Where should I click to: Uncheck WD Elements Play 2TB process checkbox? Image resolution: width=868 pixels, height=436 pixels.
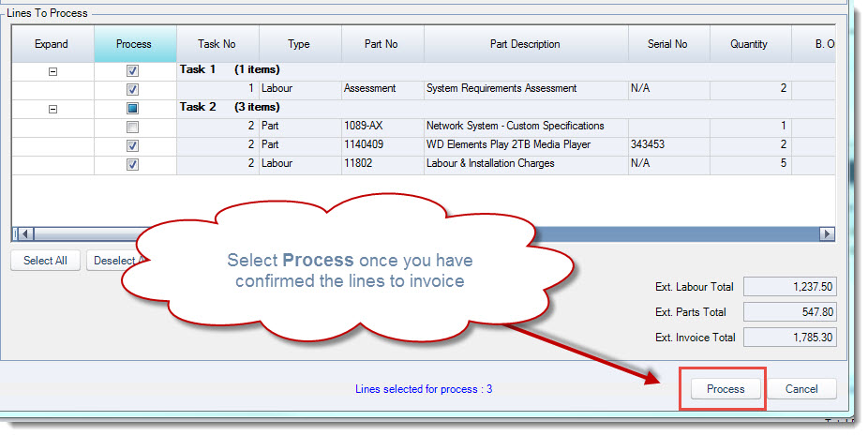pos(132,145)
